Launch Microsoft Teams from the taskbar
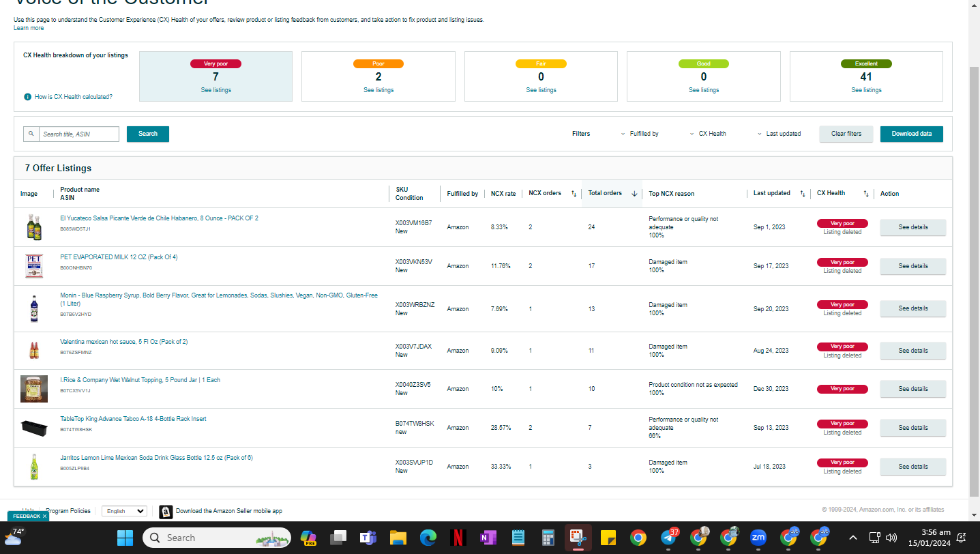This screenshot has height=554, width=980. (368, 538)
